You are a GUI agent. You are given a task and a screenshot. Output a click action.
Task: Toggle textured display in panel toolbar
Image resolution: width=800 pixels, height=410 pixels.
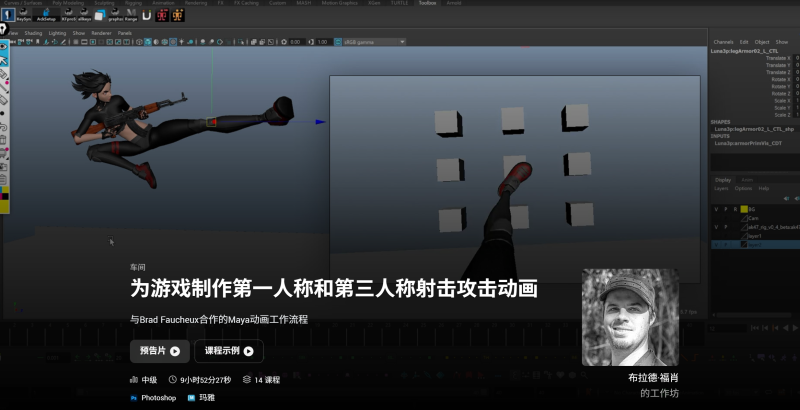(x=173, y=42)
